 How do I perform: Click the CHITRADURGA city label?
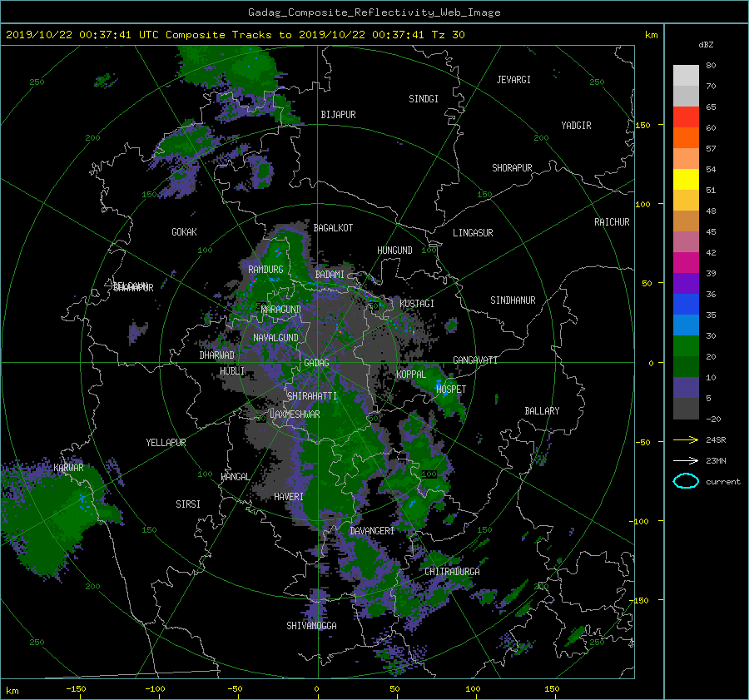coord(452,572)
